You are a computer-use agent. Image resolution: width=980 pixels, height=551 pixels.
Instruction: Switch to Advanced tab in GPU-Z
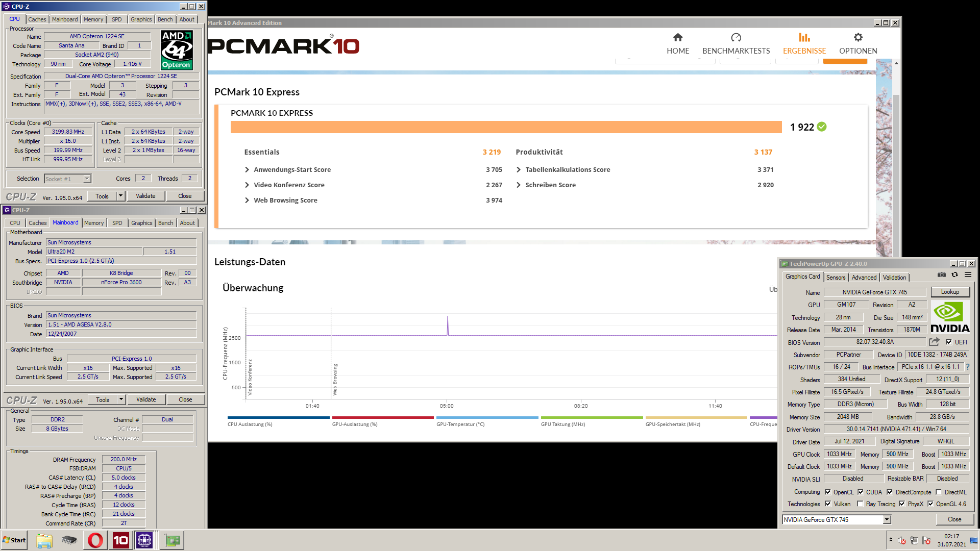(864, 278)
